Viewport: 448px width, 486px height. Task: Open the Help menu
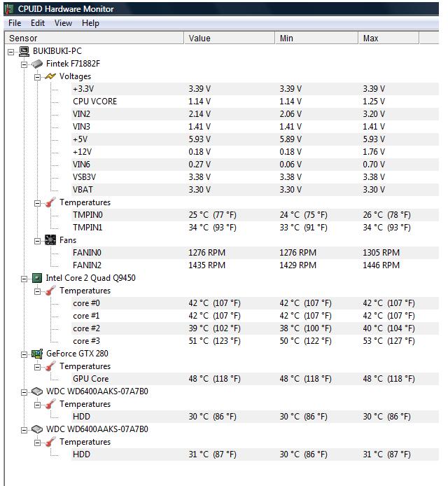coord(90,23)
